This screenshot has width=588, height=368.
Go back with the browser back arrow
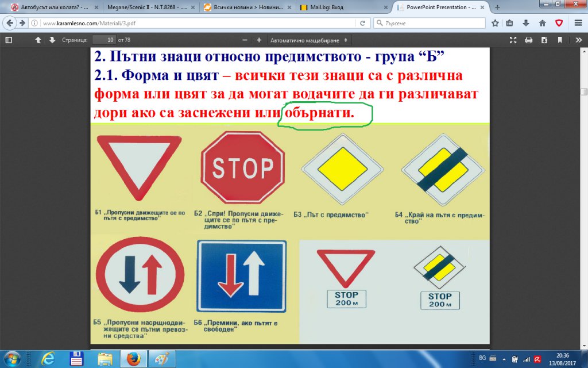[10, 23]
